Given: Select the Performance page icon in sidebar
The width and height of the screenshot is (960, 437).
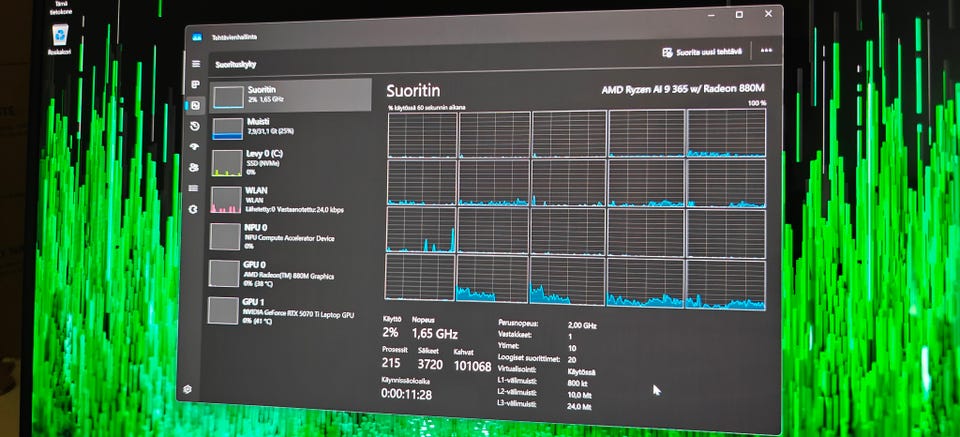Looking at the screenshot, I should click(195, 105).
